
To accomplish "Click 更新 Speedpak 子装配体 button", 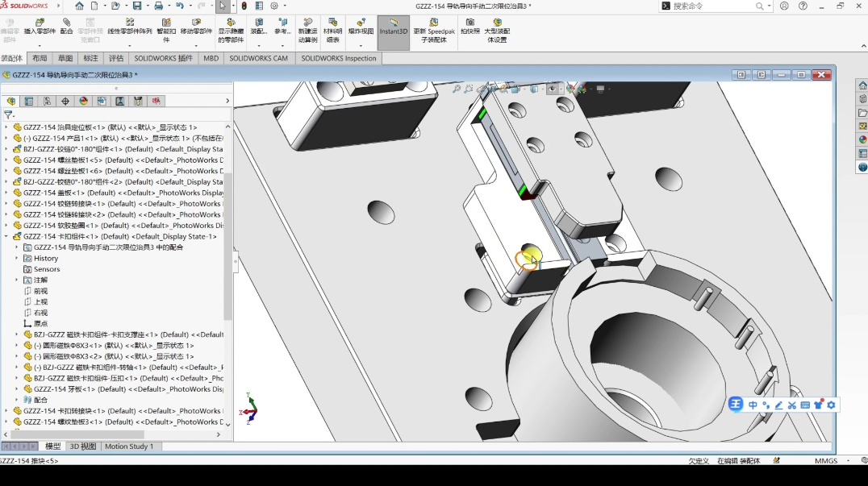I will click(434, 31).
